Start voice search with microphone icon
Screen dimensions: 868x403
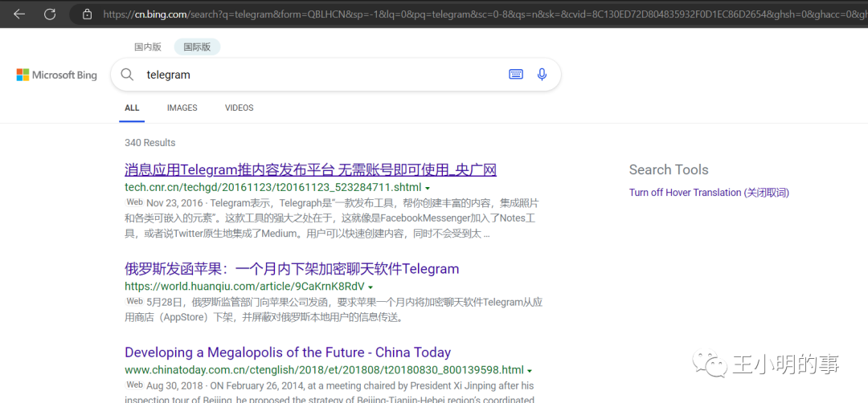pyautogui.click(x=542, y=74)
